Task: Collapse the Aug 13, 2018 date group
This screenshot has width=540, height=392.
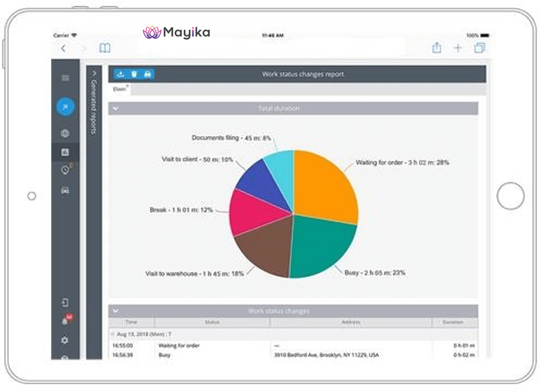Action: tap(112, 334)
